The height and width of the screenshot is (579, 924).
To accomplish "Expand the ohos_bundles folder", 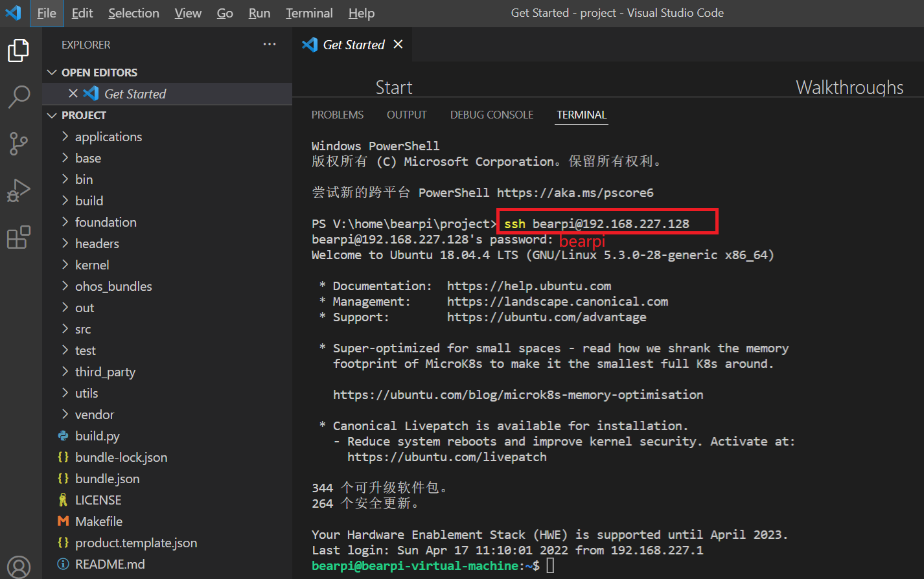I will [x=65, y=286].
